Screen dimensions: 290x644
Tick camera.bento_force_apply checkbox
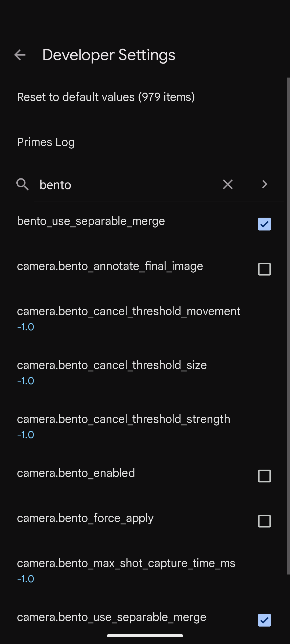point(264,521)
